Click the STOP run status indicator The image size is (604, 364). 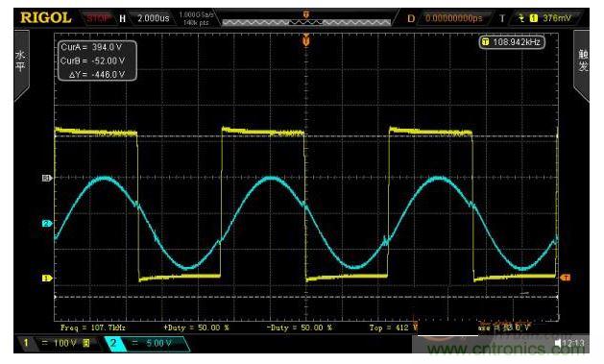point(97,18)
